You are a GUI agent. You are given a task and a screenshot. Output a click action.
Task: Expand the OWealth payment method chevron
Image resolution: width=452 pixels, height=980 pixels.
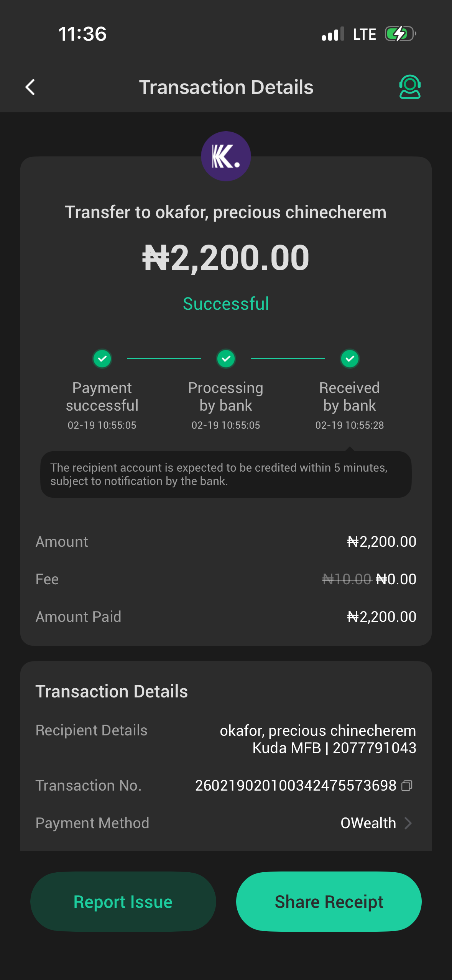408,823
